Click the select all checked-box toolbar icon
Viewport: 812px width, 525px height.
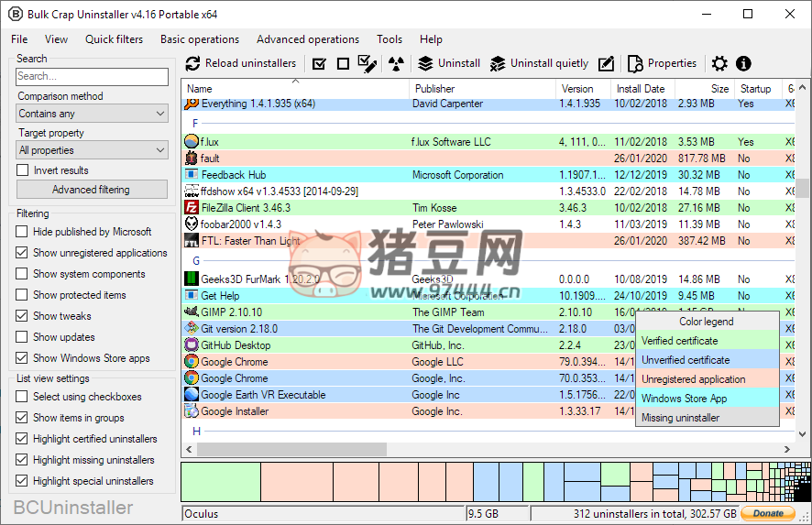tap(319, 64)
